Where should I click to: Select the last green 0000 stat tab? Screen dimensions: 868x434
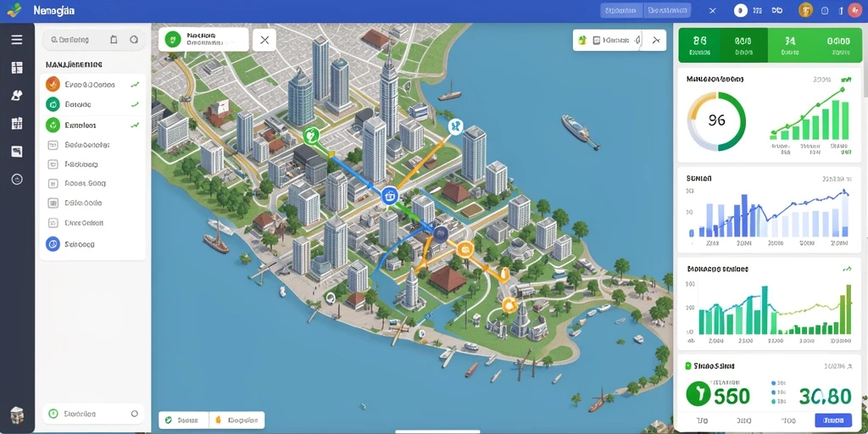click(837, 46)
